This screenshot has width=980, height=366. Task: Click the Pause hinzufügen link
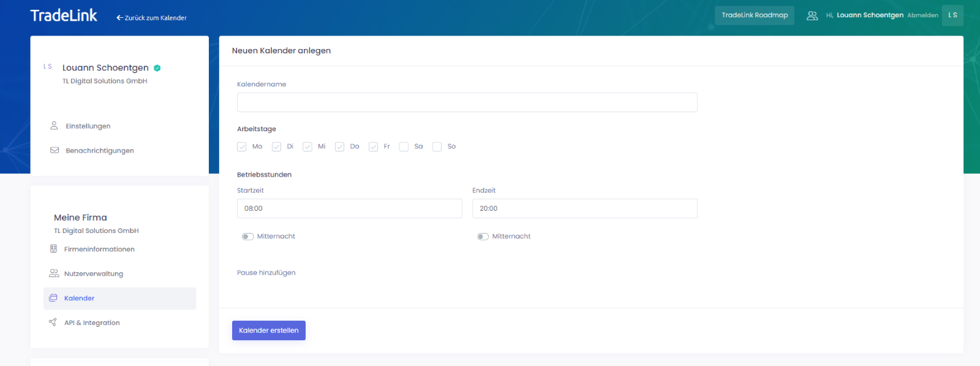266,273
